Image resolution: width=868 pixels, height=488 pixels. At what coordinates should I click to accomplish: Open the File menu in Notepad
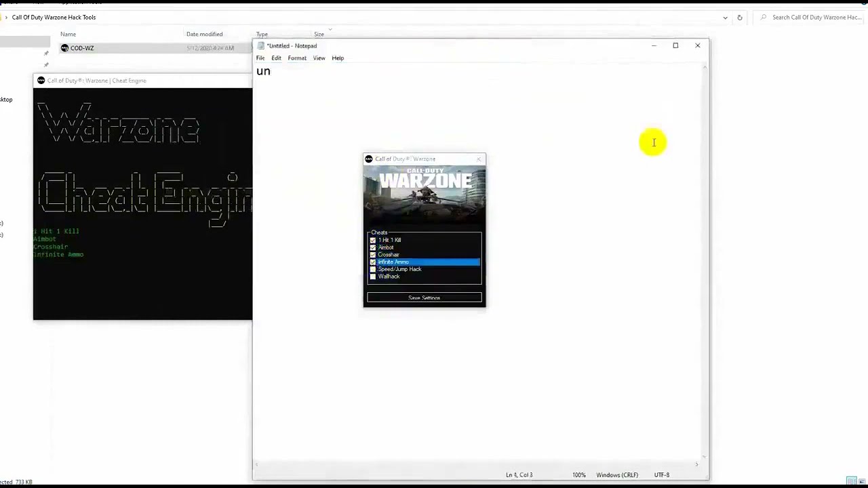coord(260,58)
